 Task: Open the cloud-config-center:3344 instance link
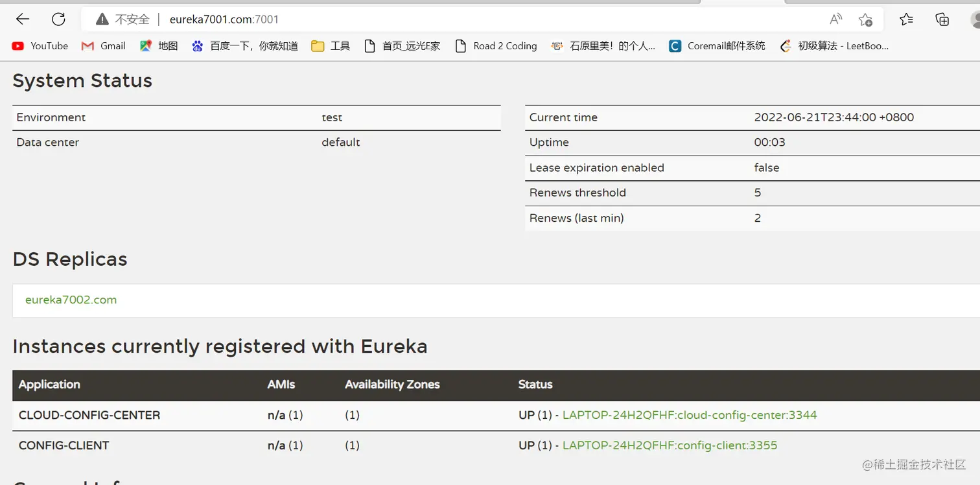pyautogui.click(x=690, y=415)
